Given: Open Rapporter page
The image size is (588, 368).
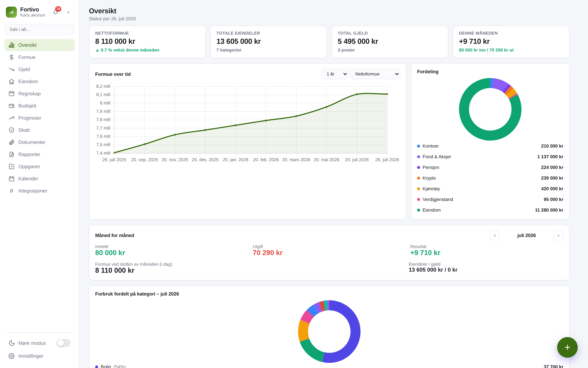Looking at the screenshot, I should (x=39, y=155).
